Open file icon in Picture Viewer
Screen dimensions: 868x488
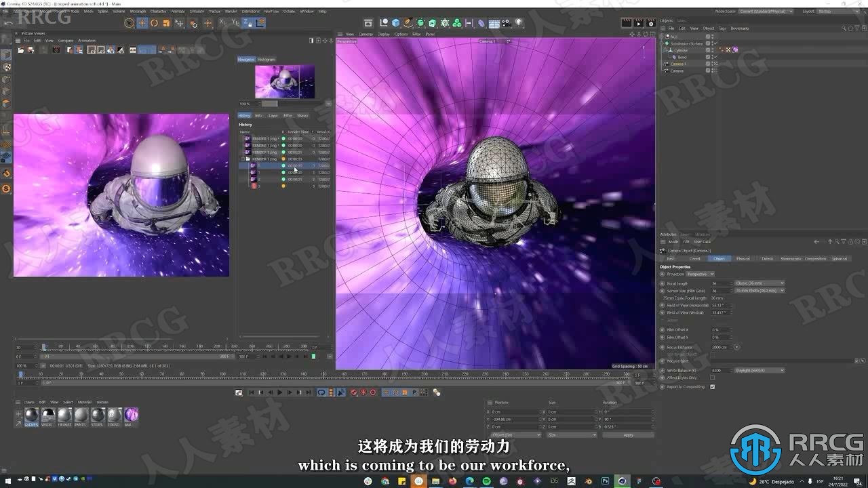pos(21,49)
